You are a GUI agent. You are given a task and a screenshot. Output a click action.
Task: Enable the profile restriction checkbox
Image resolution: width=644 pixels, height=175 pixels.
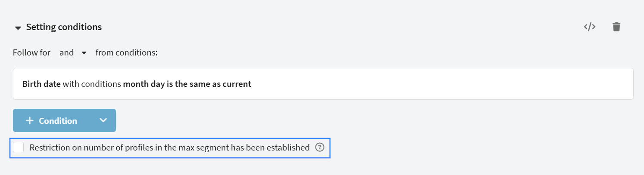coord(19,147)
